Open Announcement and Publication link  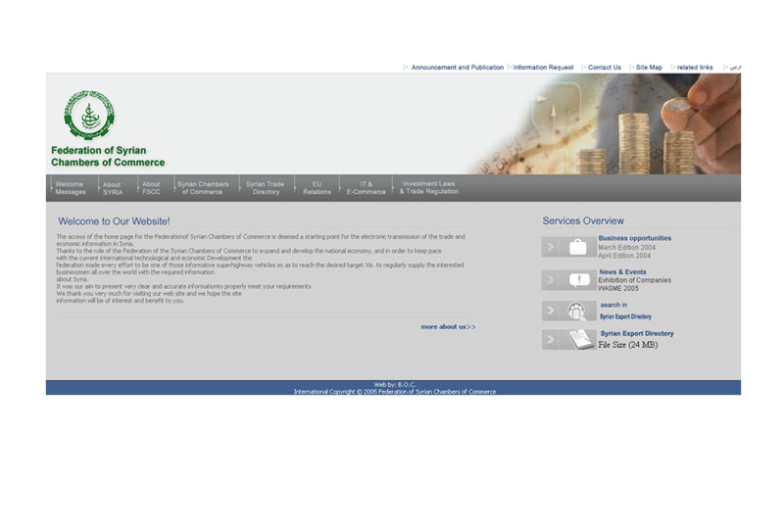pos(457,68)
